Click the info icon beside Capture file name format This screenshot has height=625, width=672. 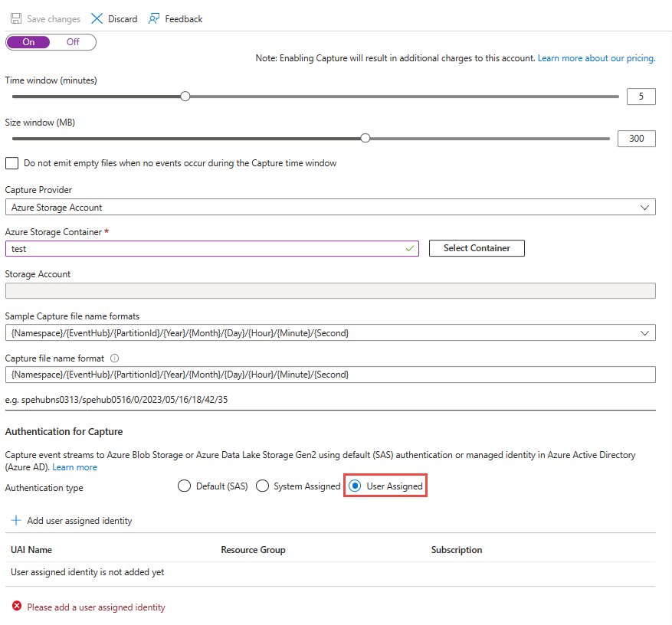tap(115, 358)
